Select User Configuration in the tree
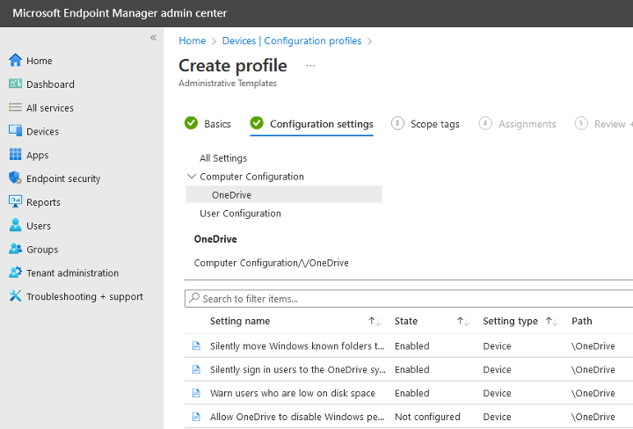Viewport: 633px width, 429px height. tap(240, 213)
